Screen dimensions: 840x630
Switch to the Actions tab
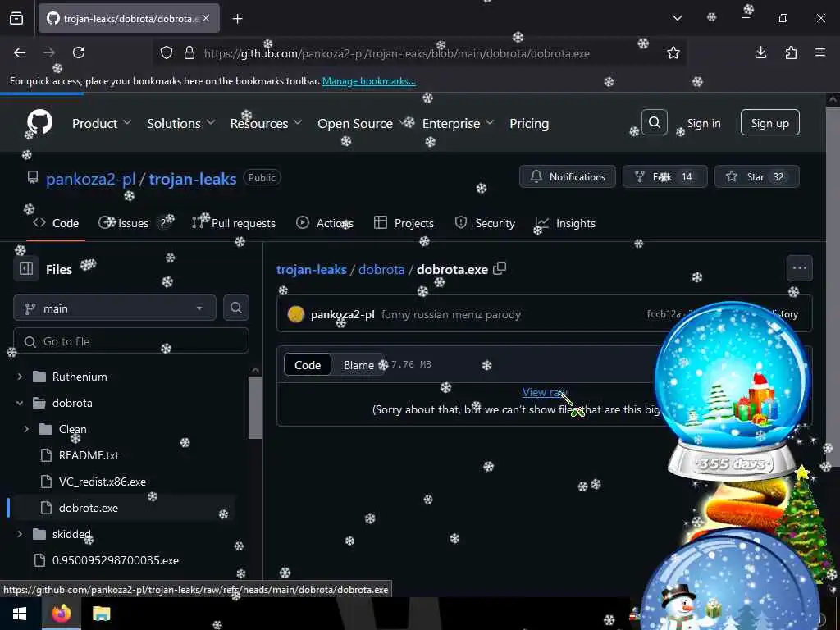click(x=325, y=223)
